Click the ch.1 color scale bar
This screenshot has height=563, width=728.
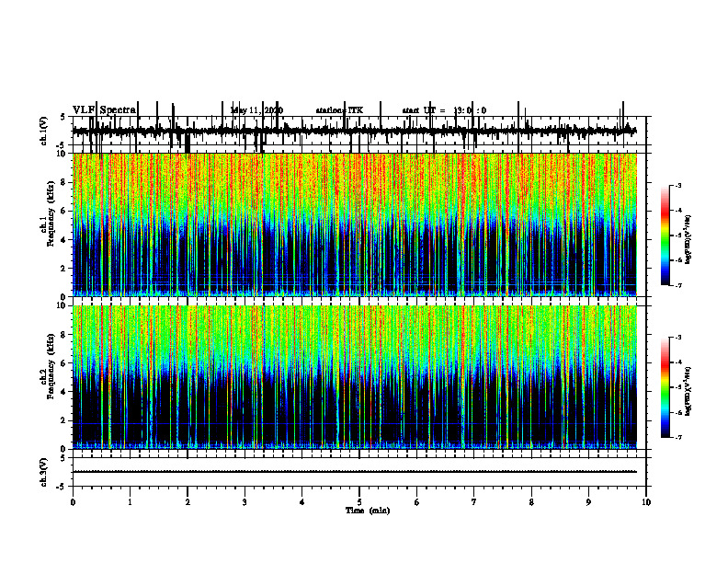(x=665, y=235)
